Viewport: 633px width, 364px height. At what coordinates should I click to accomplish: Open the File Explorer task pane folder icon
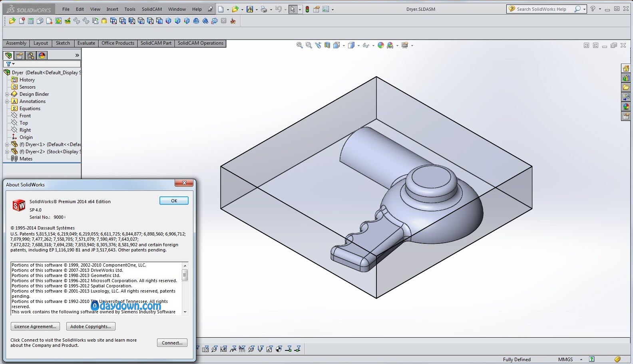[626, 87]
